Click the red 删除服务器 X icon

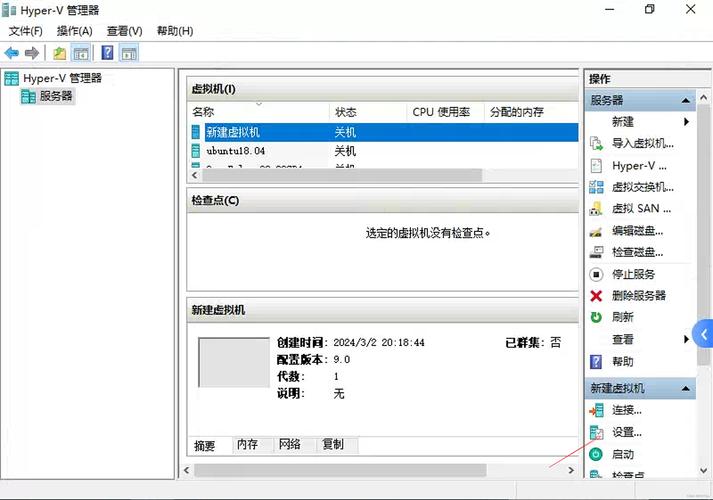pos(596,296)
